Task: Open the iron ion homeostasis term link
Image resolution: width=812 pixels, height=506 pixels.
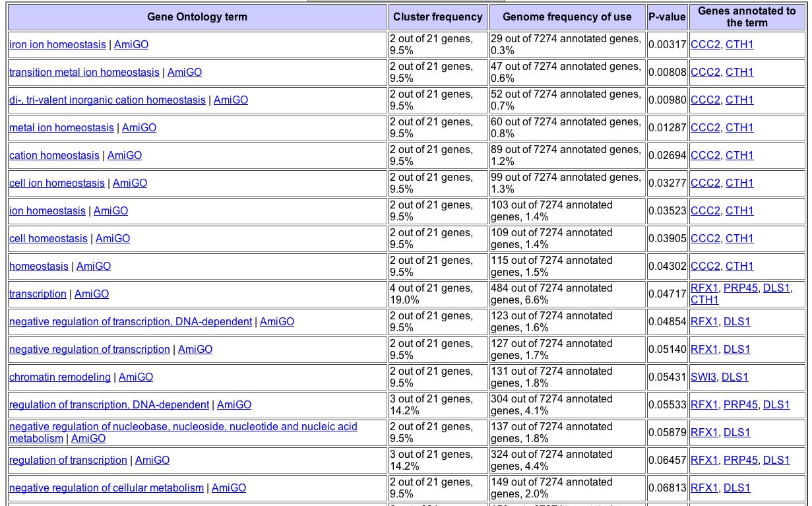Action: (57, 45)
